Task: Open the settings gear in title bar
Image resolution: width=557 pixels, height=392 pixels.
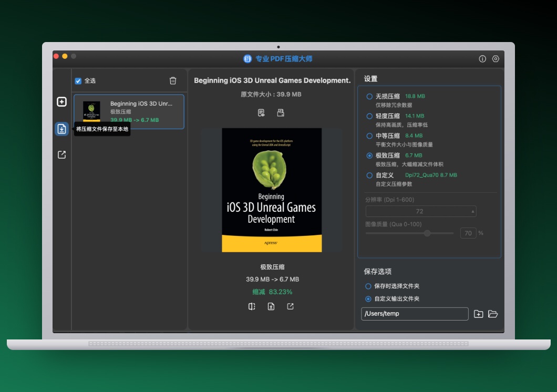Action: pos(496,58)
